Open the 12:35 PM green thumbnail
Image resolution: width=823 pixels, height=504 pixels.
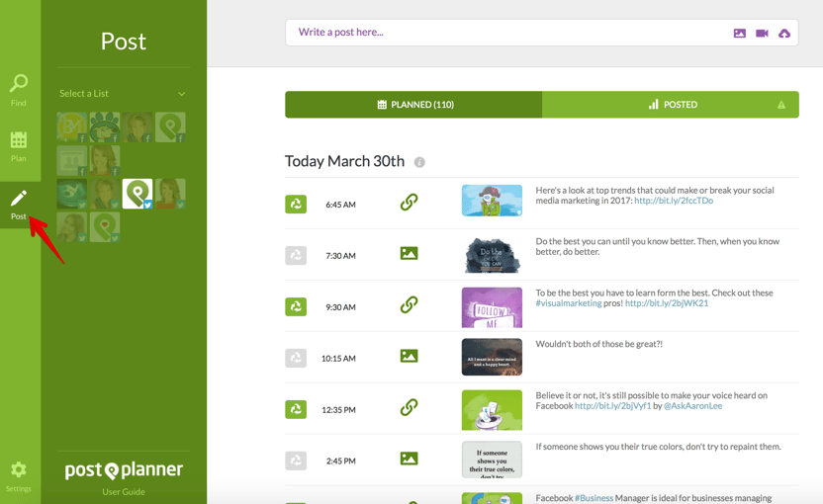[492, 410]
